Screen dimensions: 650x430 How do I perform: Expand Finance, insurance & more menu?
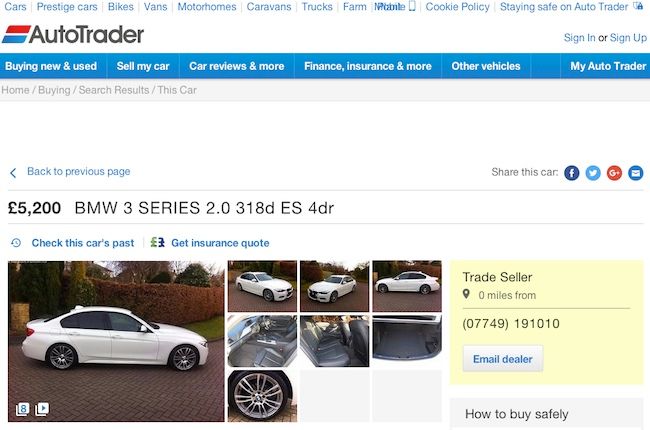pos(368,66)
